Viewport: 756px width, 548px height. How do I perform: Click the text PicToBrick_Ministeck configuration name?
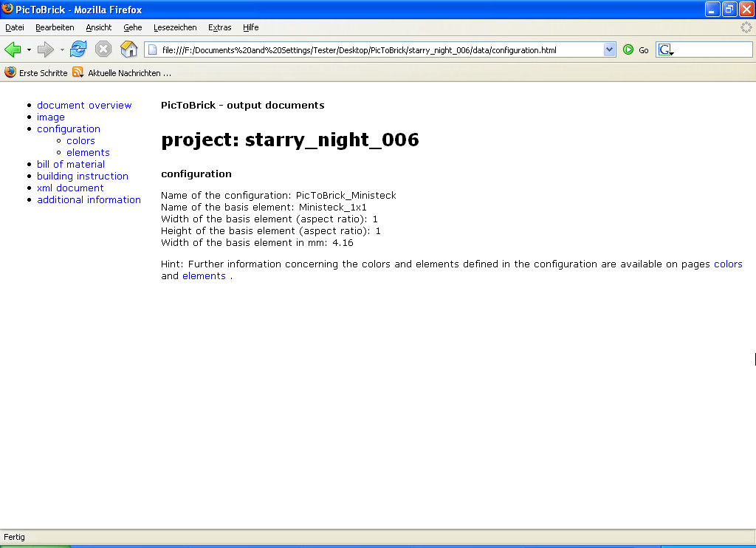(346, 196)
